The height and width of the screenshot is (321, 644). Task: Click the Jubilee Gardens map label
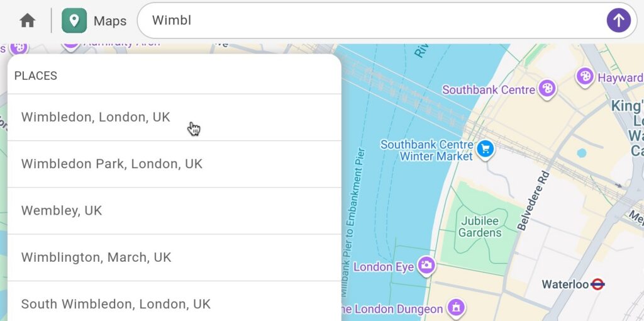click(x=480, y=227)
